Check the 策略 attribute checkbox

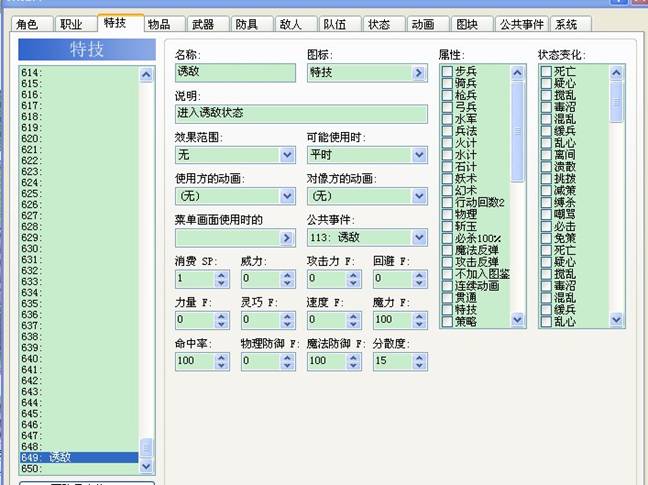447,321
